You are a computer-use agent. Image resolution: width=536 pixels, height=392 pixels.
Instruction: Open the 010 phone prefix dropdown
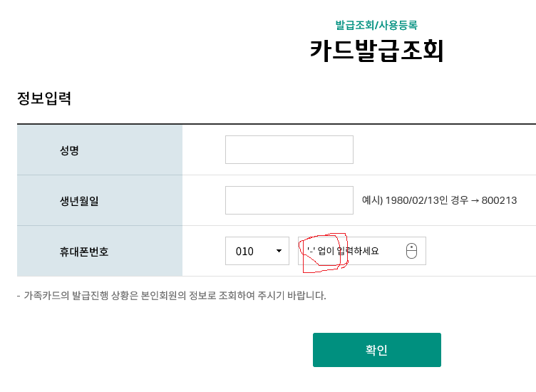pos(257,251)
